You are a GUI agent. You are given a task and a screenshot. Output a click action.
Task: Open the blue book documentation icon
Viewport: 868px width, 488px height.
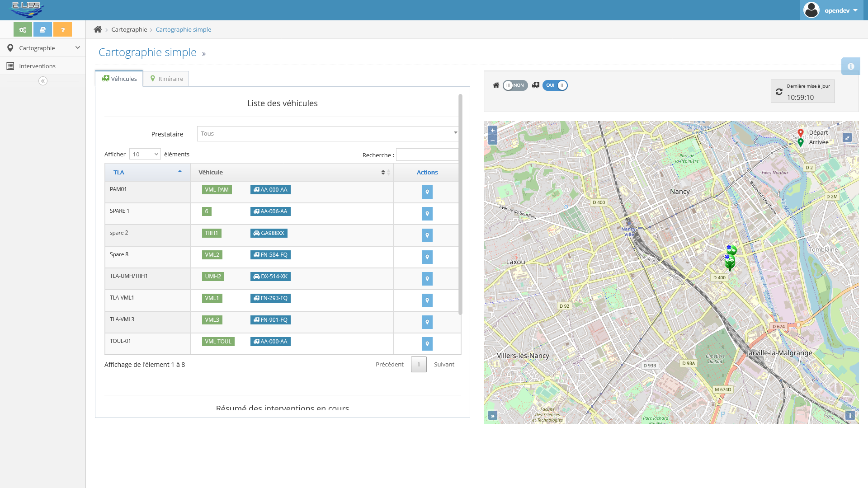[42, 30]
